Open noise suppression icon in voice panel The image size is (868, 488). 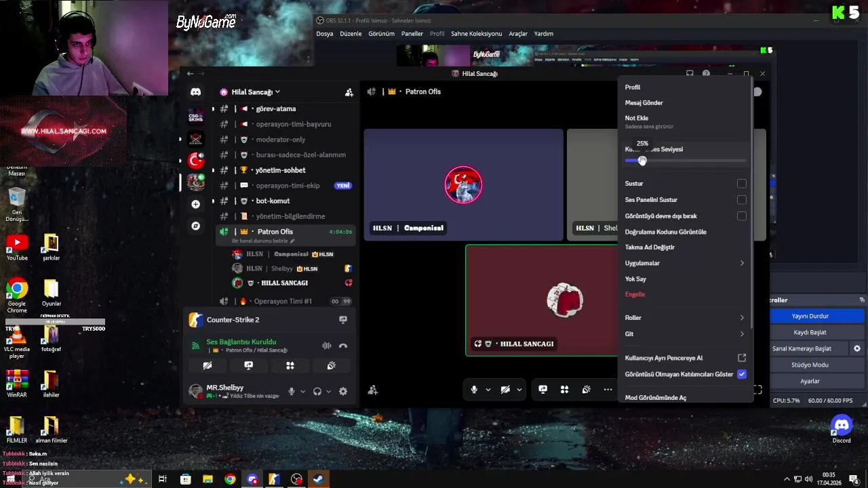click(x=327, y=346)
